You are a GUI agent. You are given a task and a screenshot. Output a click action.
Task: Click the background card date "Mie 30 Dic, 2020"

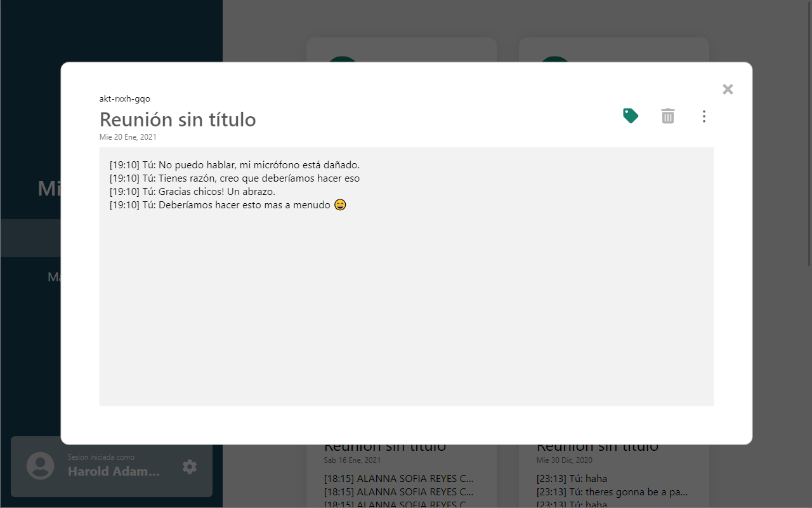tap(565, 460)
